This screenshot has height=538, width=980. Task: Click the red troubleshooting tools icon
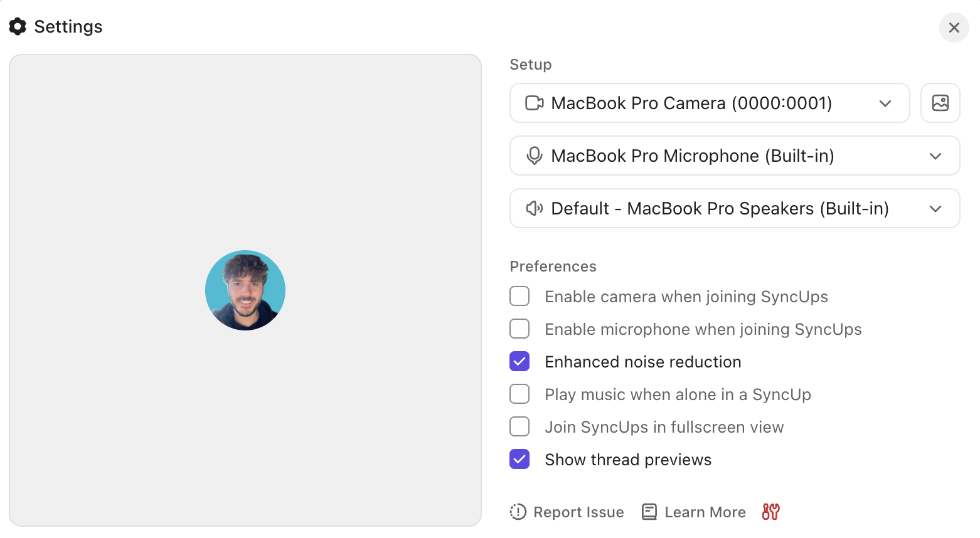pyautogui.click(x=770, y=512)
